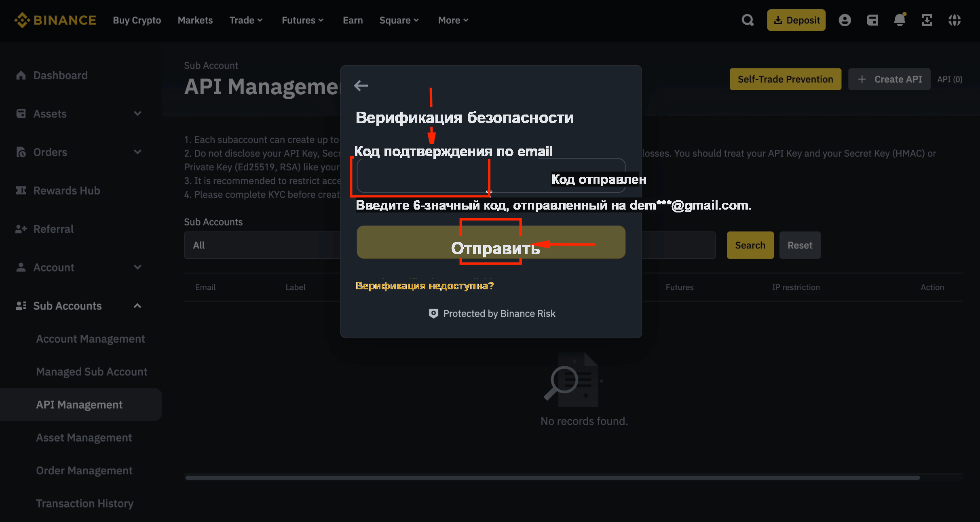Click the Label column header
Viewport: 980px width, 522px height.
point(296,287)
